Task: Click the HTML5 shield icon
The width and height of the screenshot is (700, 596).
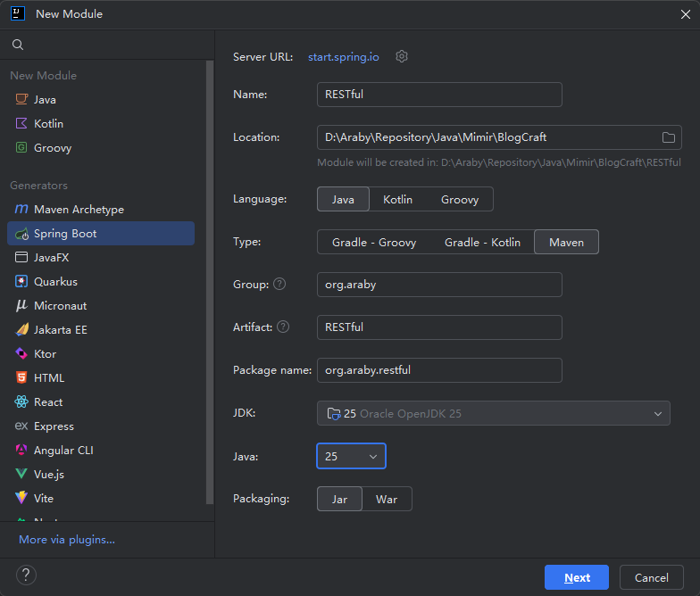Action: (21, 377)
